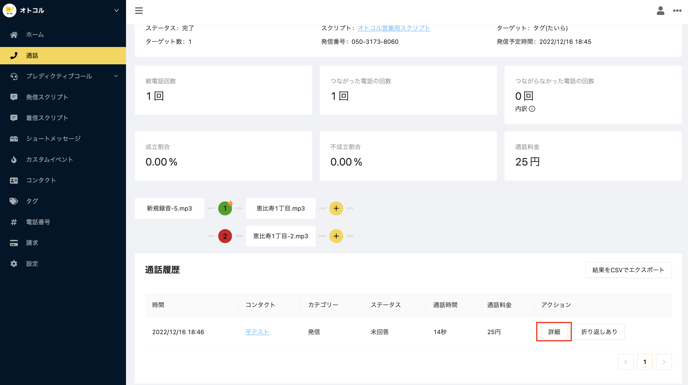Click the credit card icon for 請求
Viewport: 688px width, 385px height.
(x=14, y=243)
